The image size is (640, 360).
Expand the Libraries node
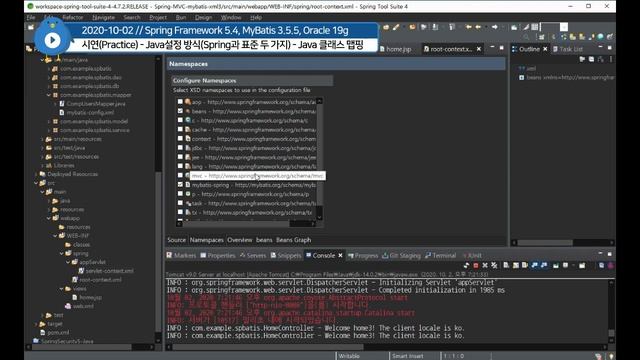coord(42,166)
